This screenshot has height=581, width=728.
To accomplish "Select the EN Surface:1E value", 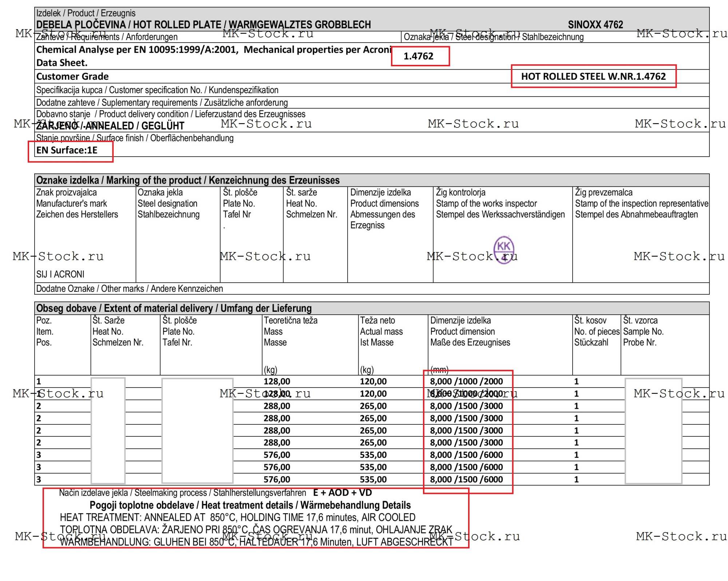I will click(67, 150).
